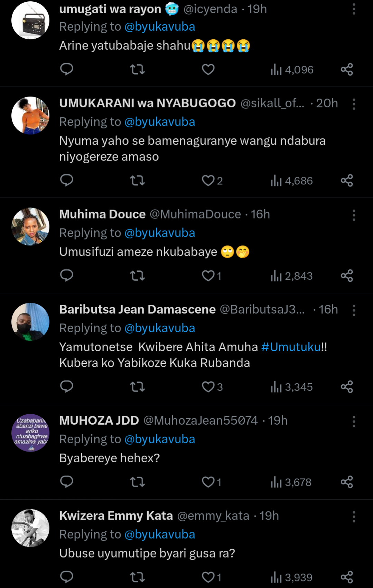Open the reply box for Muhima Douce's tweet

coord(67,276)
